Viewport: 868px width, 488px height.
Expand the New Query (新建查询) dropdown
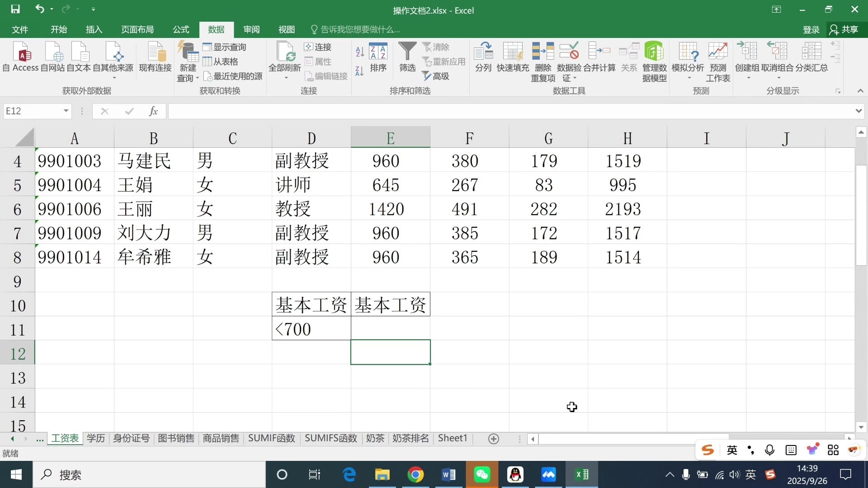(x=197, y=78)
